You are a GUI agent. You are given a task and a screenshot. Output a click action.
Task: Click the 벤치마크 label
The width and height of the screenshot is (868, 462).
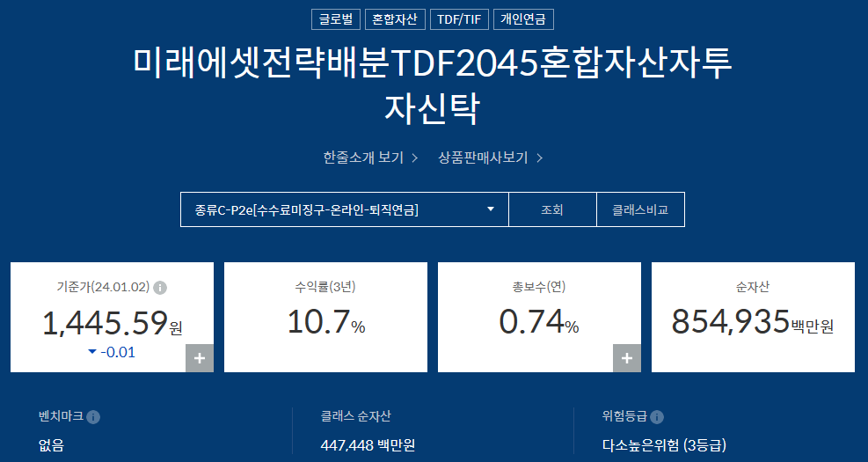pyautogui.click(x=61, y=416)
